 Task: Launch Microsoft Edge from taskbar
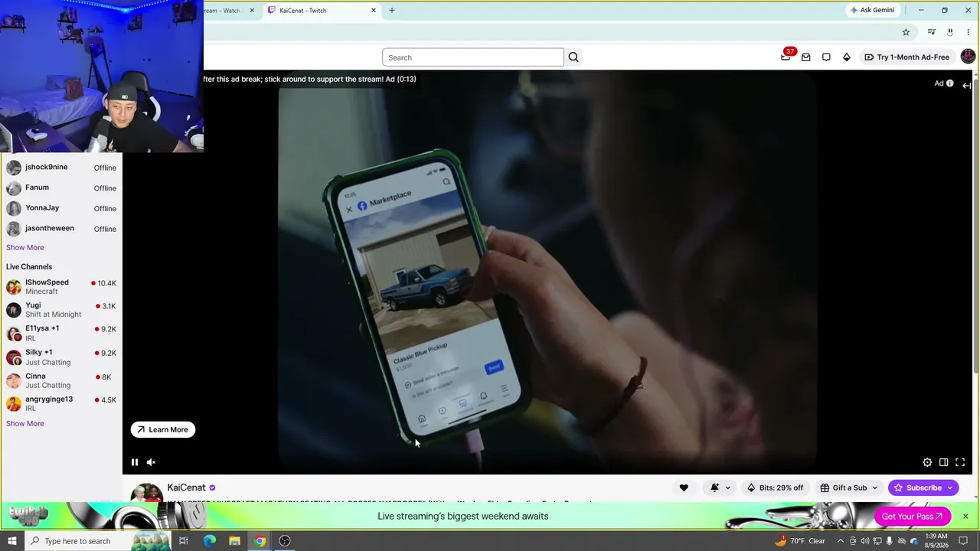coord(210,541)
